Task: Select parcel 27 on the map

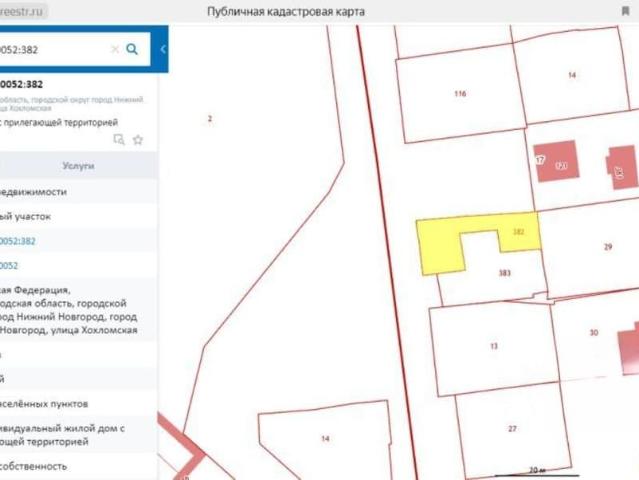Action: 512,429
